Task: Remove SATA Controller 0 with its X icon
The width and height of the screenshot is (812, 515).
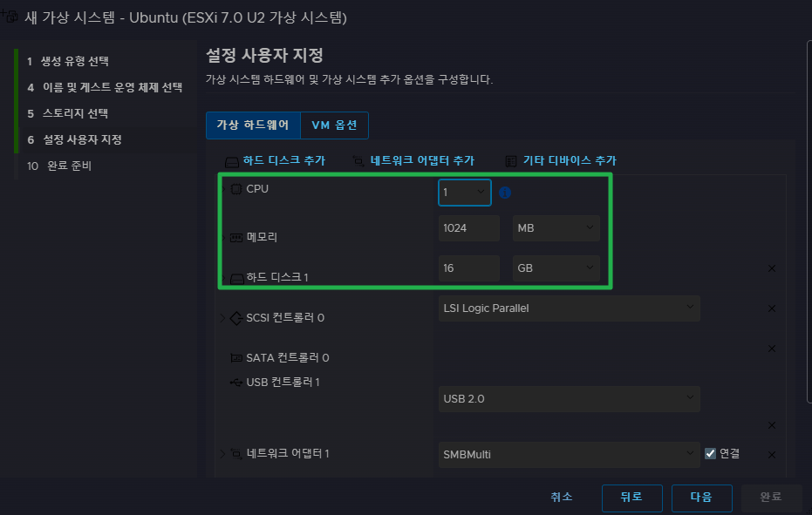Action: tap(771, 349)
